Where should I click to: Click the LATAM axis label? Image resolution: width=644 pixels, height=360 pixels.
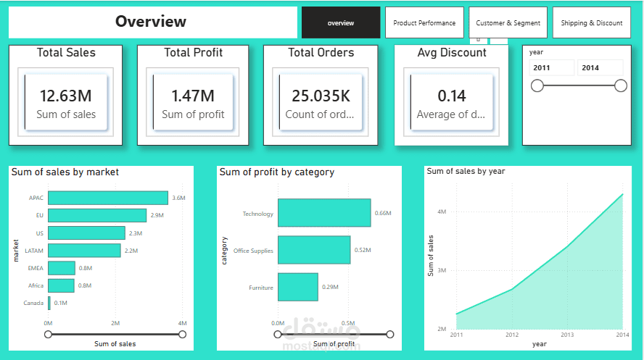tap(33, 251)
